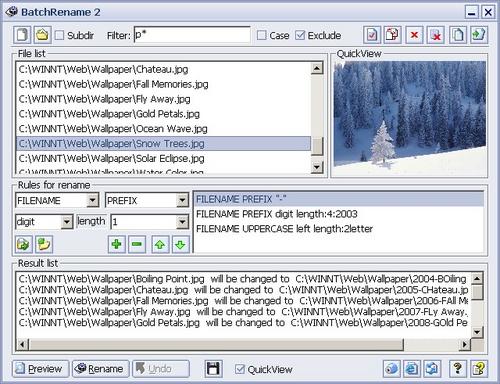Select Ocean Wave.jpg in file list
Viewport: 500px width, 384px height.
click(163, 129)
